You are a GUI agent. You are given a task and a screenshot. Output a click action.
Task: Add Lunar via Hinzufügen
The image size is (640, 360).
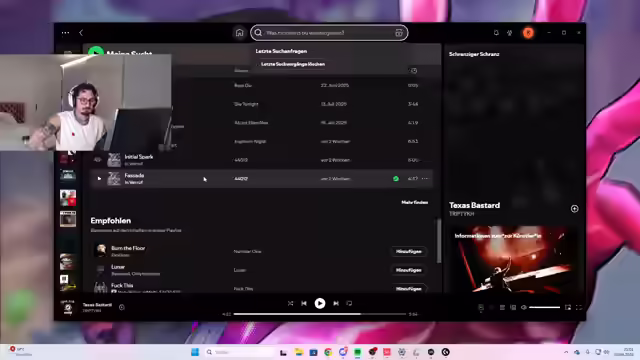click(409, 270)
